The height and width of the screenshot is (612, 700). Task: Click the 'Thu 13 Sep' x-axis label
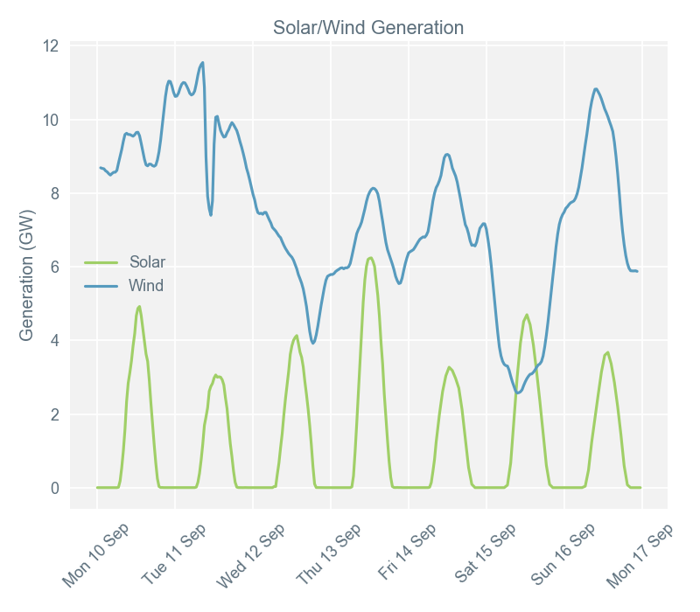point(329,553)
